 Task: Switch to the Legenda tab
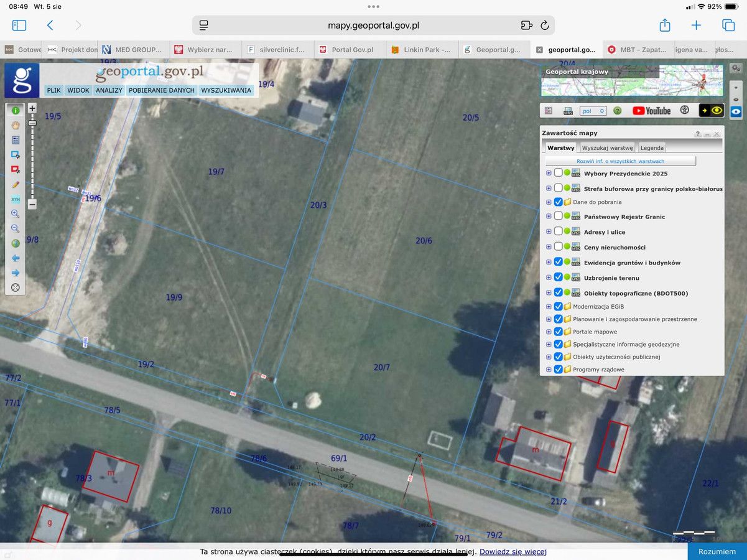652,148
